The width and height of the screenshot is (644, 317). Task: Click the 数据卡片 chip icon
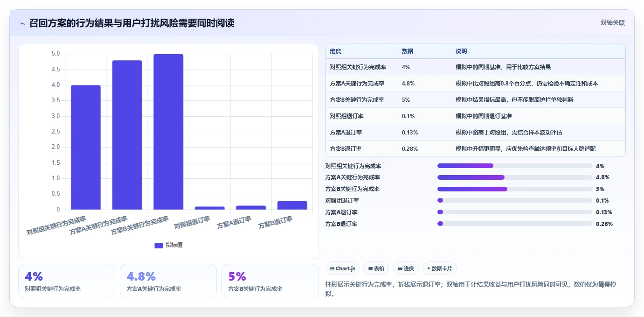coord(429,268)
